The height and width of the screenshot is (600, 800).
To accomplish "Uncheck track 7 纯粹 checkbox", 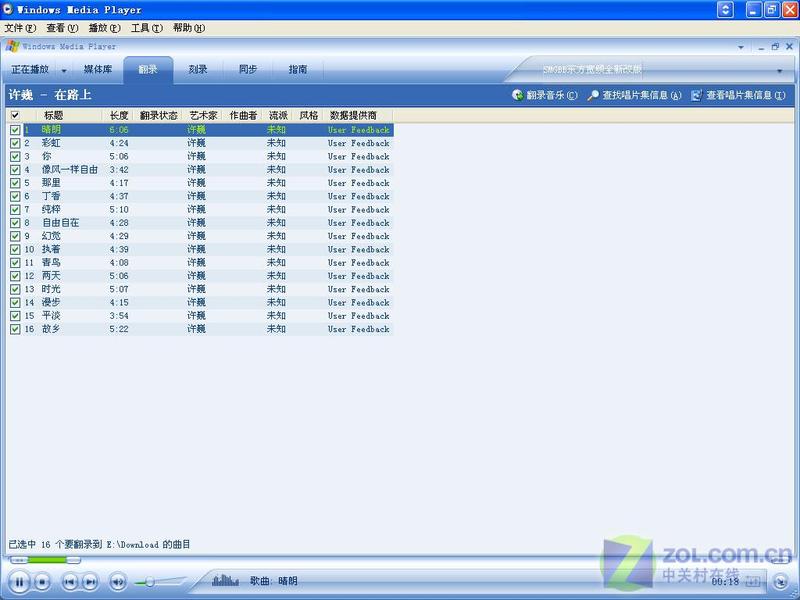I will [15, 210].
